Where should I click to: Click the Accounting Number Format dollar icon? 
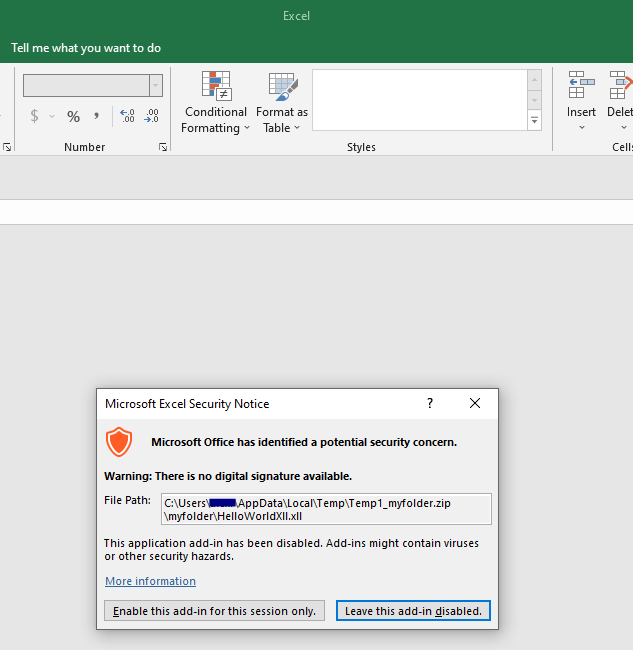click(x=34, y=116)
